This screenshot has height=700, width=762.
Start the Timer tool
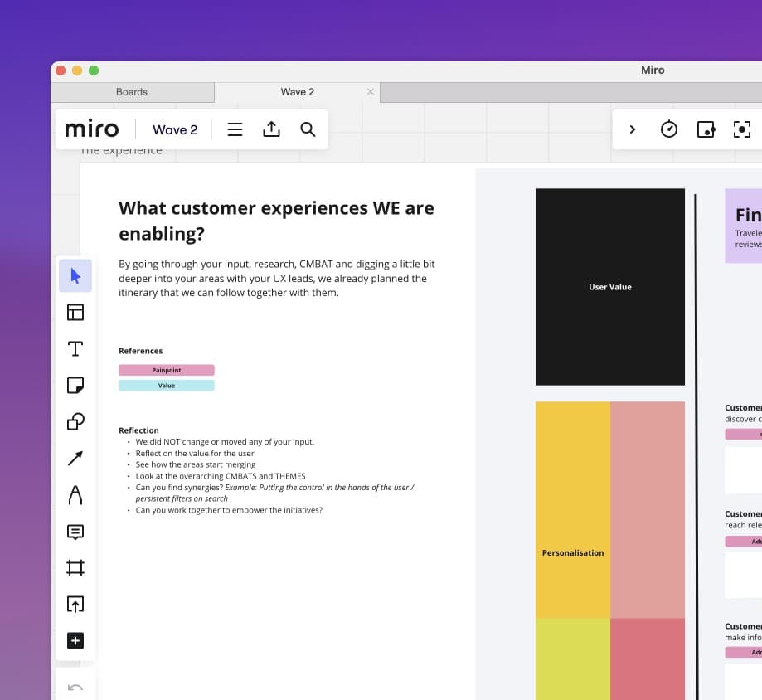coord(668,129)
